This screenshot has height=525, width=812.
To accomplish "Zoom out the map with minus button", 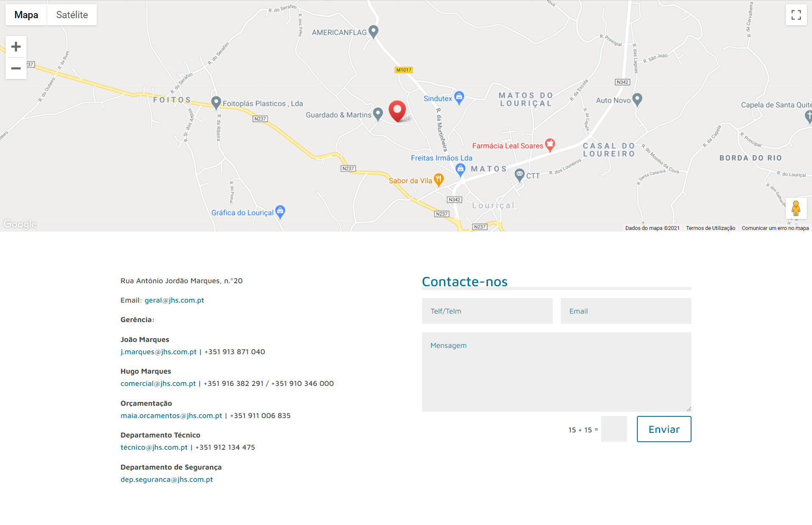I will tap(16, 68).
